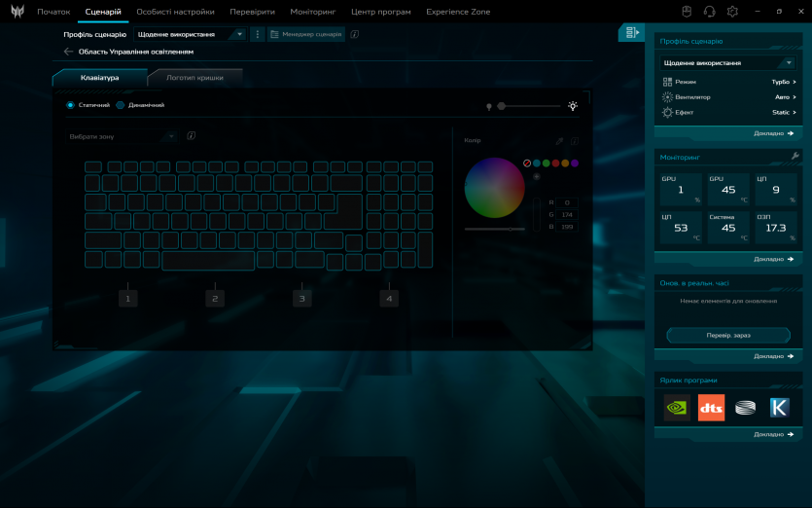
Task: Collapse the right side panel toggle icon
Action: coord(632,33)
